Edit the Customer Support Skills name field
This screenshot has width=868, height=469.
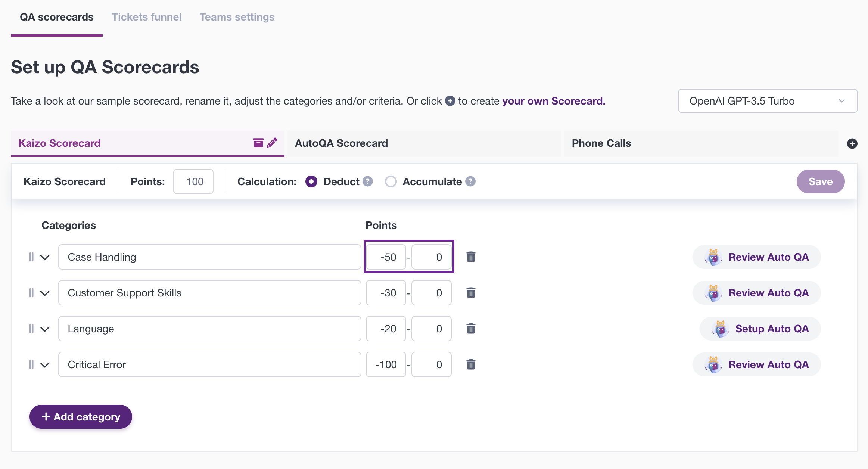pyautogui.click(x=210, y=293)
